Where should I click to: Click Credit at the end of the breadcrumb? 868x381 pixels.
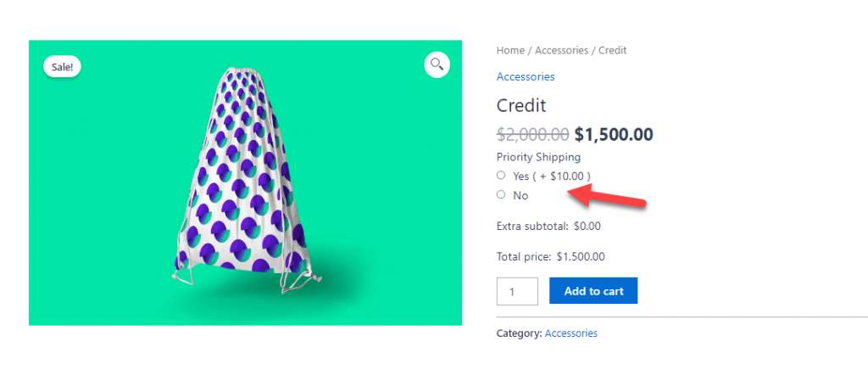click(612, 50)
